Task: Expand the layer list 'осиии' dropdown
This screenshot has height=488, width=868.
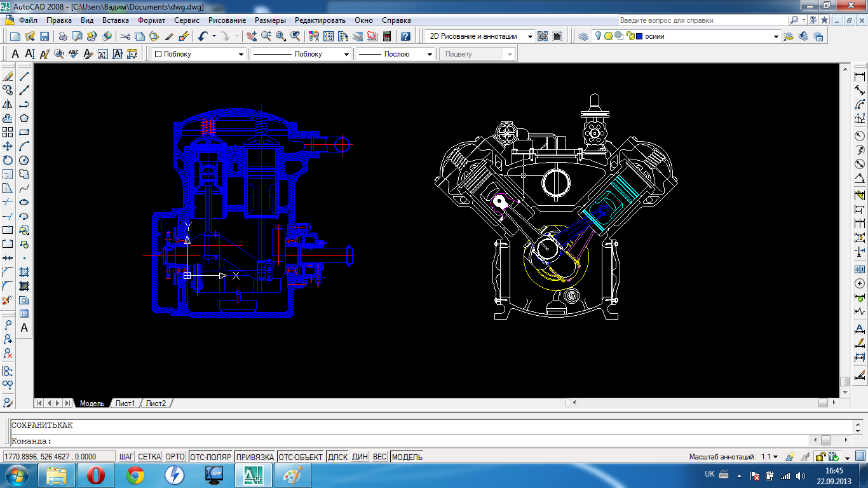Action: click(x=776, y=36)
